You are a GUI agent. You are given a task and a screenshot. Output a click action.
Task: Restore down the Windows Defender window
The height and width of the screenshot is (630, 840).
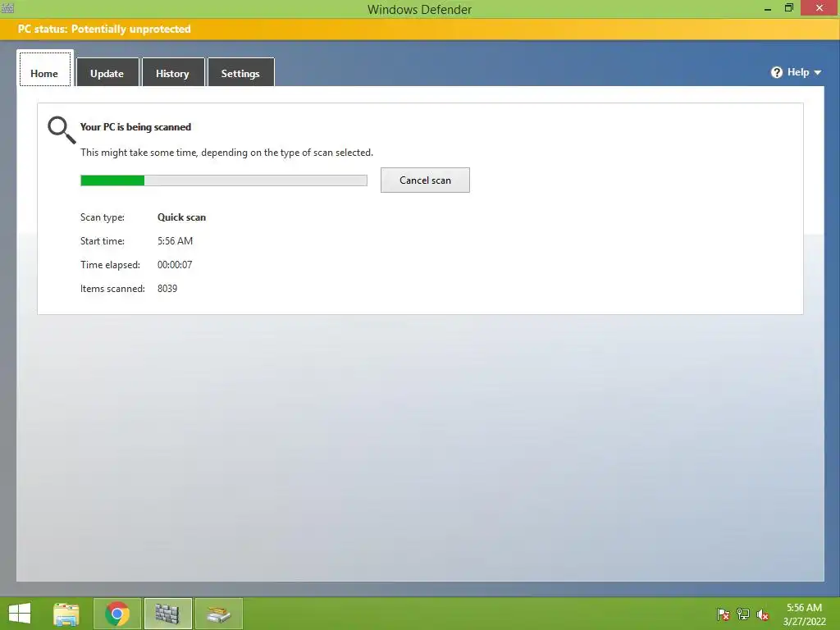coord(788,8)
